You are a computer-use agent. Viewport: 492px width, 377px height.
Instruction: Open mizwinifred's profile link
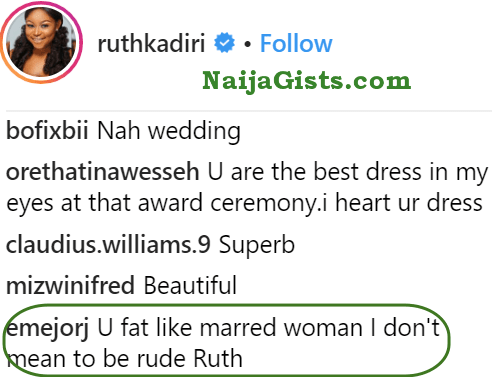[x=70, y=286]
